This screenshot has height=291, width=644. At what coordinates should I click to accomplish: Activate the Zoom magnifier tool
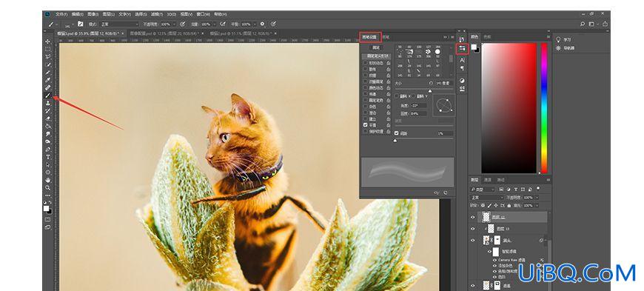point(48,188)
